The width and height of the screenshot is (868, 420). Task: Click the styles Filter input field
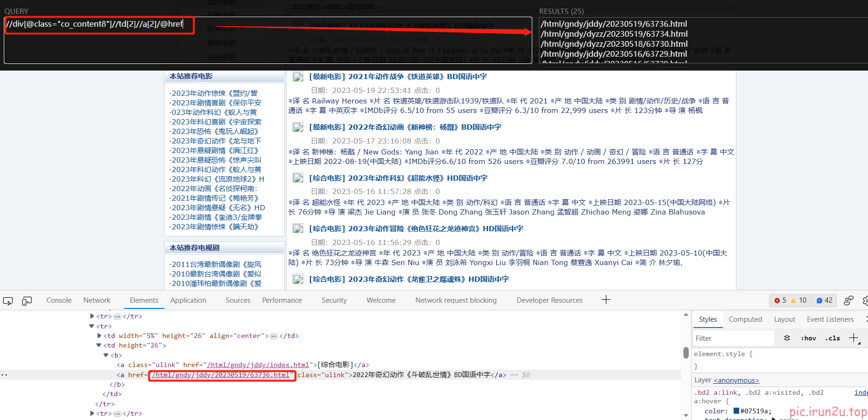pyautogui.click(x=732, y=338)
